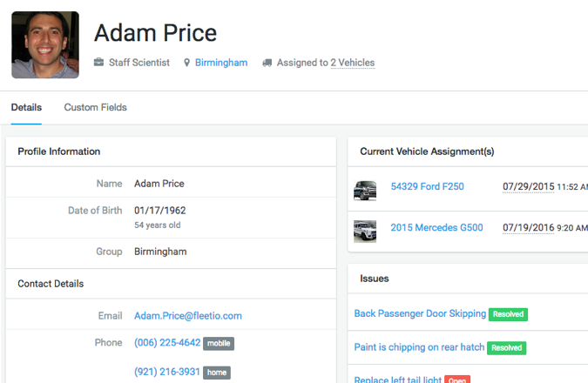588x383 pixels.
Task: Click the 07/29/2015 assignment date
Action: click(529, 186)
